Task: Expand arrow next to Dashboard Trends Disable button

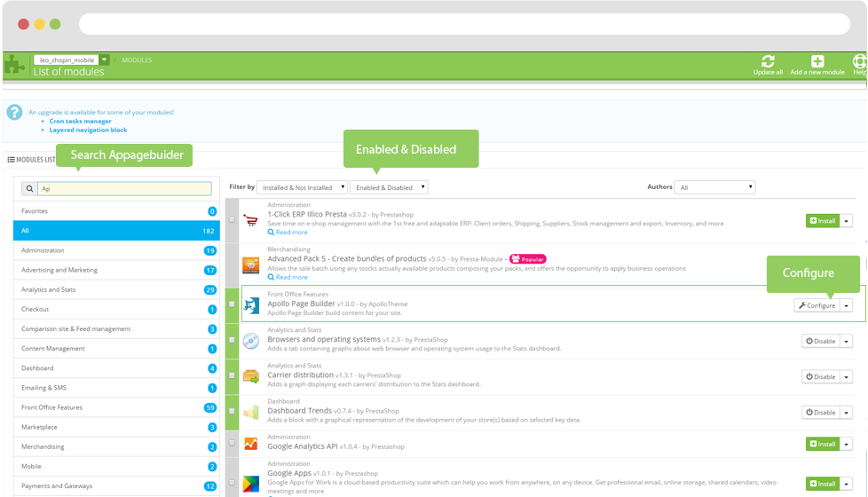Action: (847, 413)
